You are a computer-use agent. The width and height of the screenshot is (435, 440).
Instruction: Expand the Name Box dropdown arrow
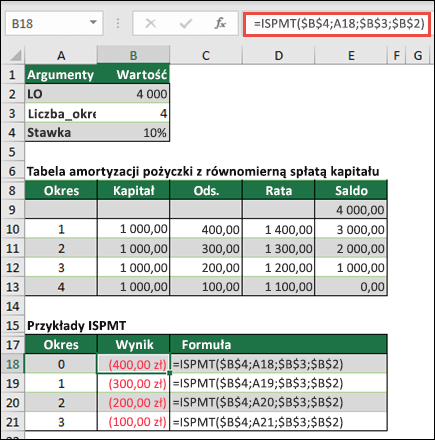coord(93,23)
